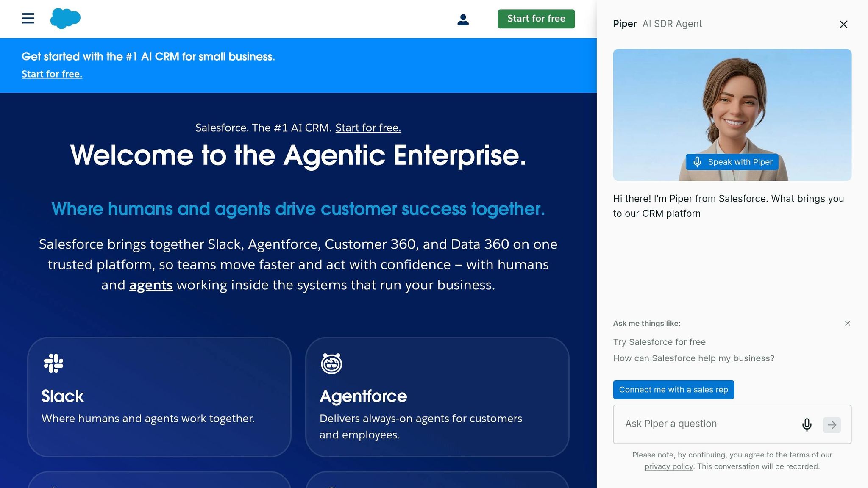Open the privacy policy link
This screenshot has width=868, height=488.
pyautogui.click(x=668, y=466)
